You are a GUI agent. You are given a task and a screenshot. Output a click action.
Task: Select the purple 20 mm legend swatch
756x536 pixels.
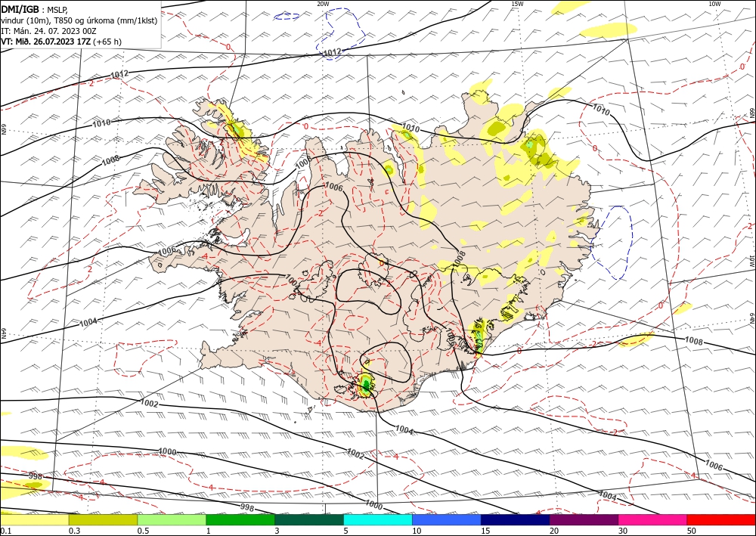(x=584, y=519)
